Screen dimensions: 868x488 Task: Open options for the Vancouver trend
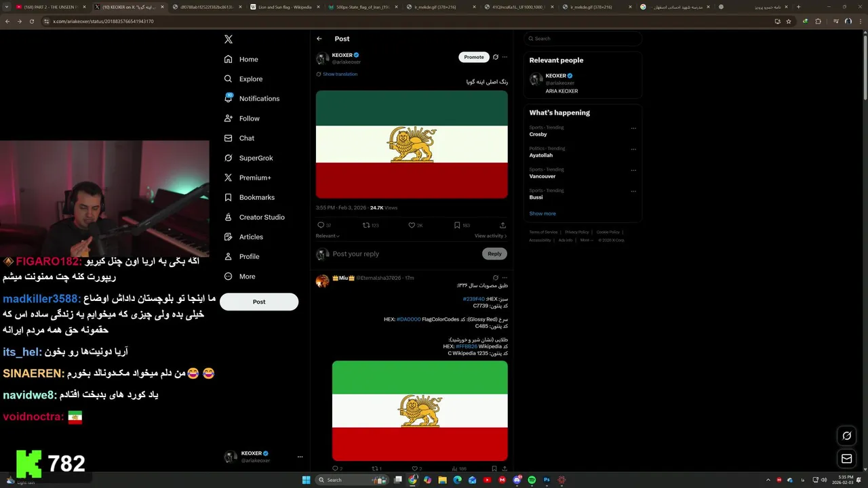[633, 170]
